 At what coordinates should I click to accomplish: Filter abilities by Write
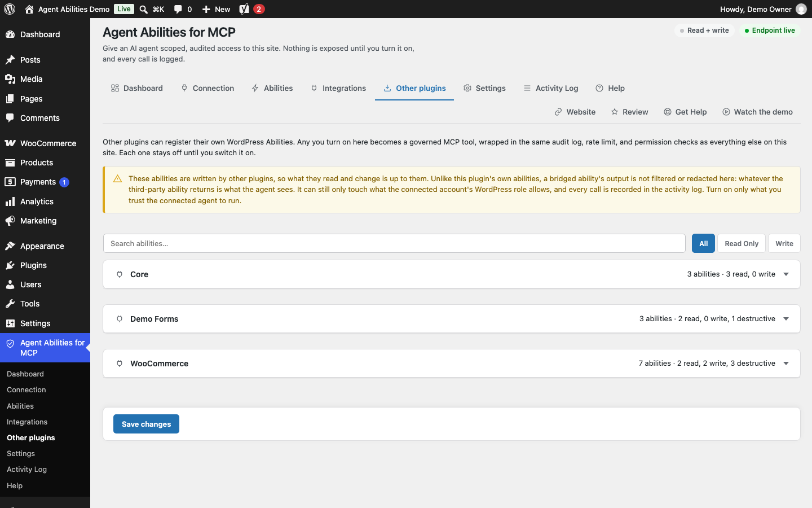(784, 243)
